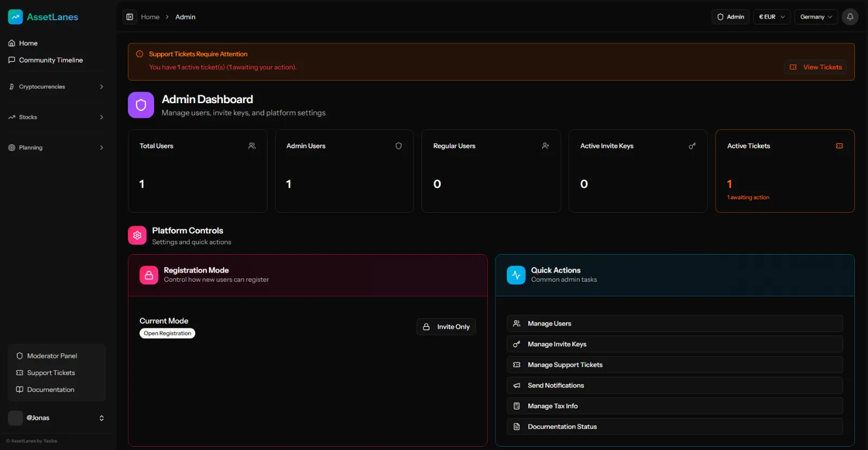
Task: Click the Active Tickets ticket icon
Action: 839,146
